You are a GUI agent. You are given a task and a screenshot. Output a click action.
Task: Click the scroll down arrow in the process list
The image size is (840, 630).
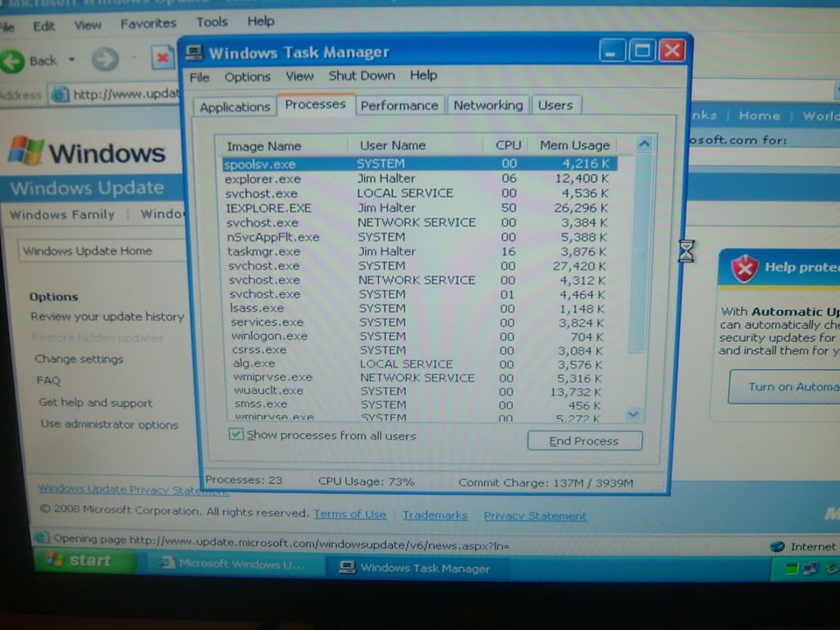[632, 415]
